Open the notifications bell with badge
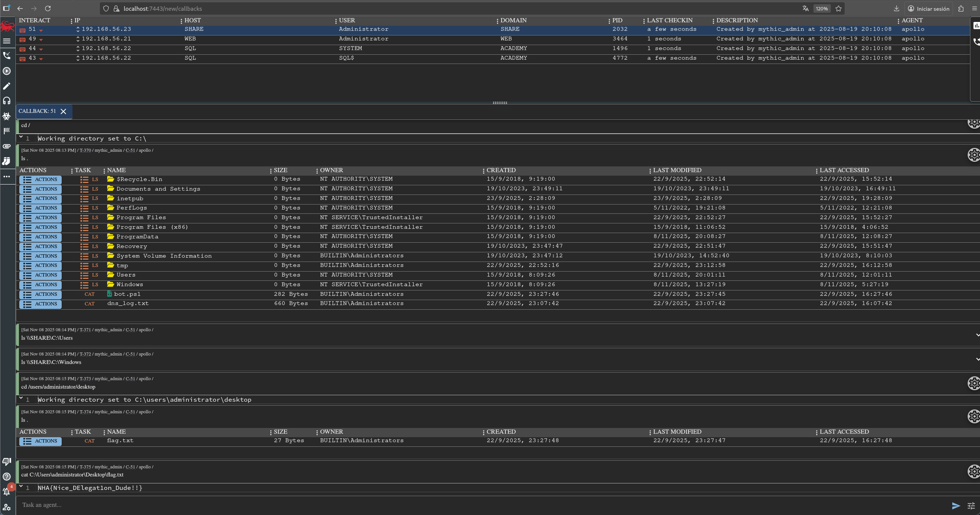Viewport: 980px width, 515px height. (x=7, y=492)
